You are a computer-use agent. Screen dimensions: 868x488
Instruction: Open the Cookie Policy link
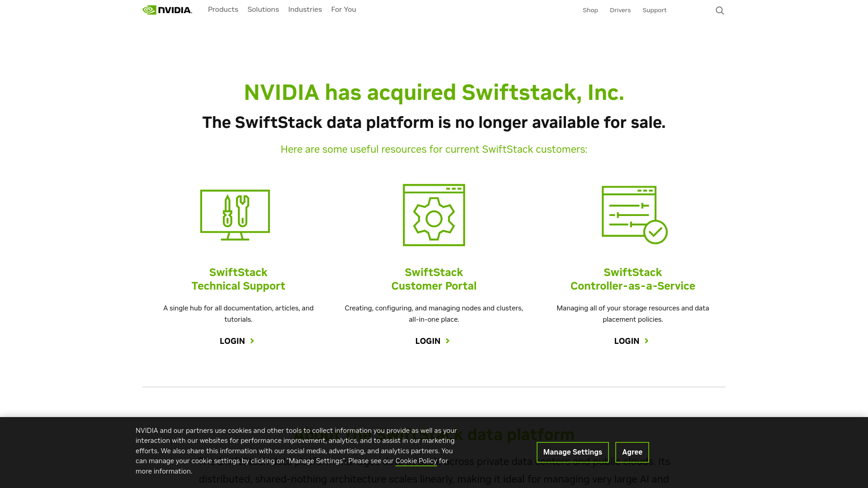click(x=416, y=461)
